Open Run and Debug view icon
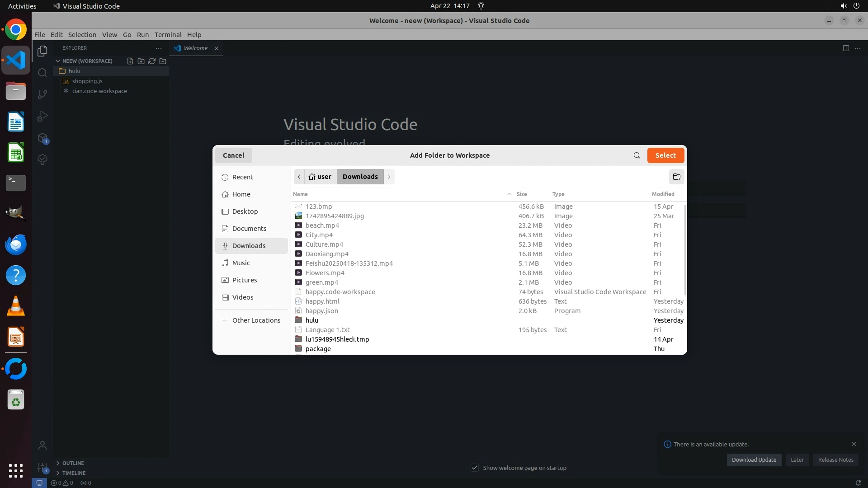This screenshot has height=488, width=868. [x=42, y=116]
